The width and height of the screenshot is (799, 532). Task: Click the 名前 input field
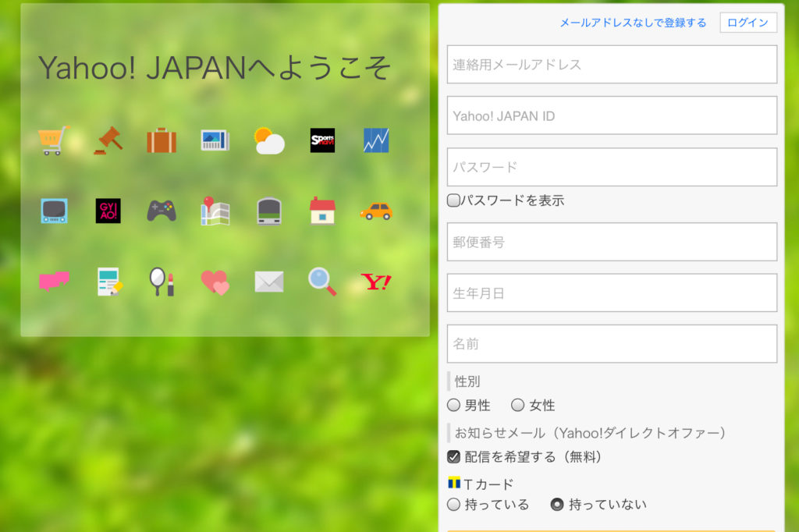612,344
